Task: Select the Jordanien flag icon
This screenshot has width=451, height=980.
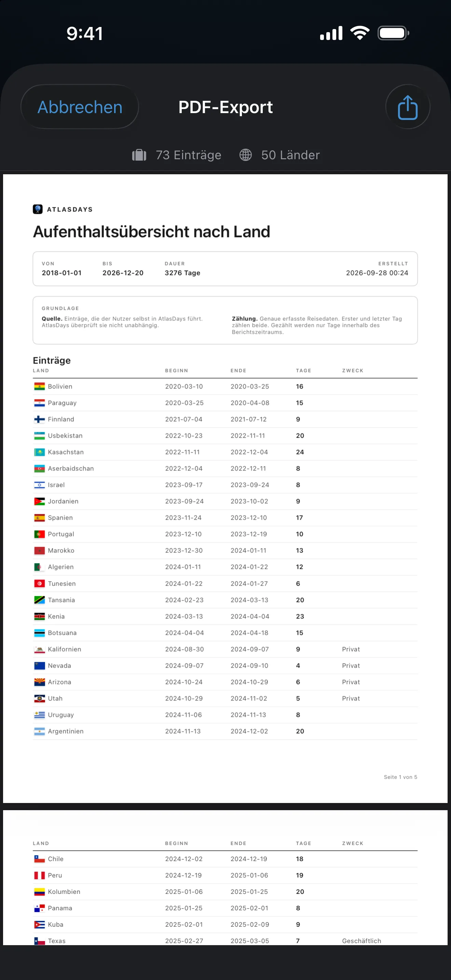Action: tap(40, 501)
